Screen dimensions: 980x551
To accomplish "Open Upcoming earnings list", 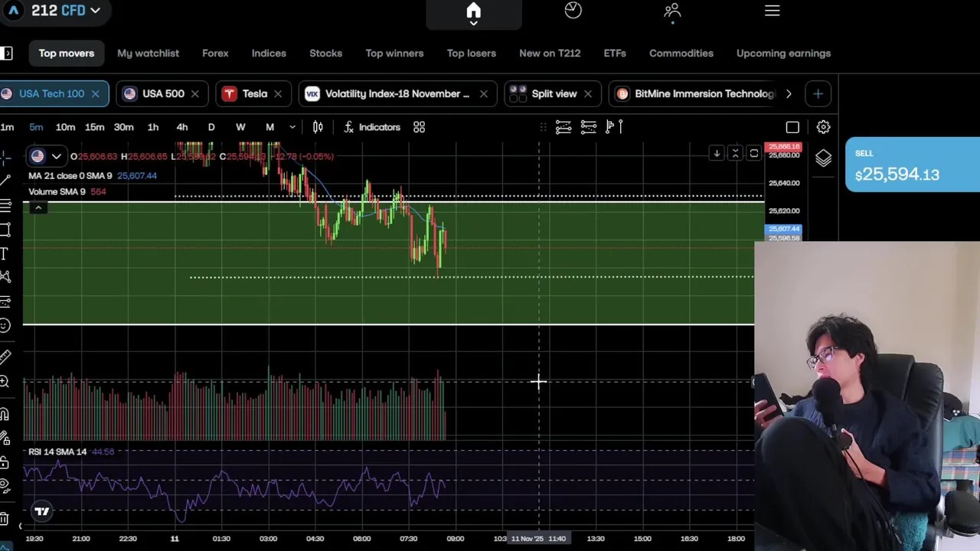I will coord(783,54).
